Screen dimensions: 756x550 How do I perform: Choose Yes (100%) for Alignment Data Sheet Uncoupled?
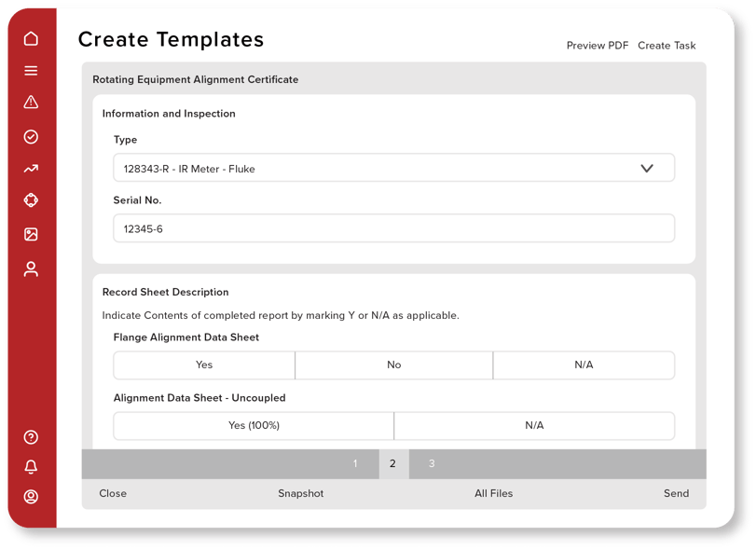[254, 425]
